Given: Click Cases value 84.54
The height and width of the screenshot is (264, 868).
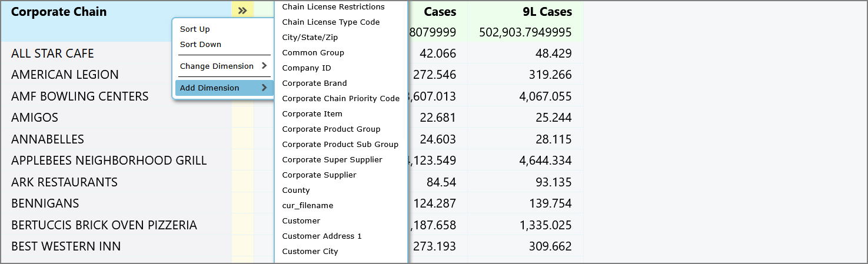Looking at the screenshot, I should pyautogui.click(x=441, y=182).
